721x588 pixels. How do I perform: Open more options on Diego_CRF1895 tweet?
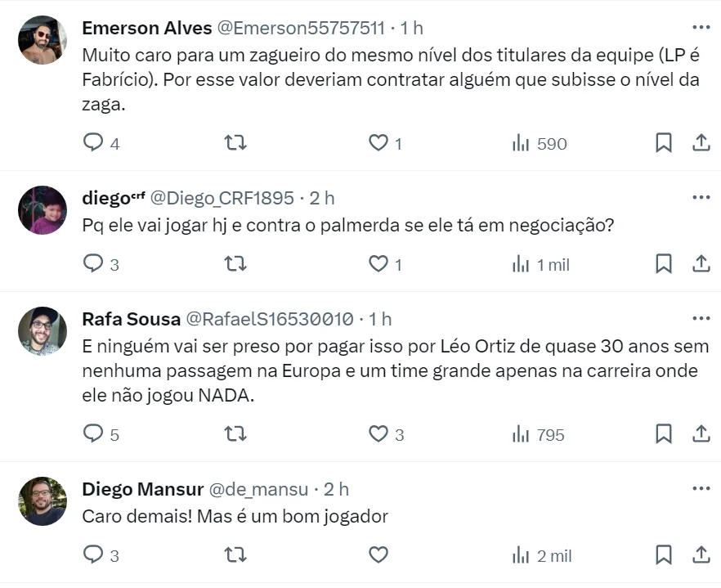coord(701,197)
